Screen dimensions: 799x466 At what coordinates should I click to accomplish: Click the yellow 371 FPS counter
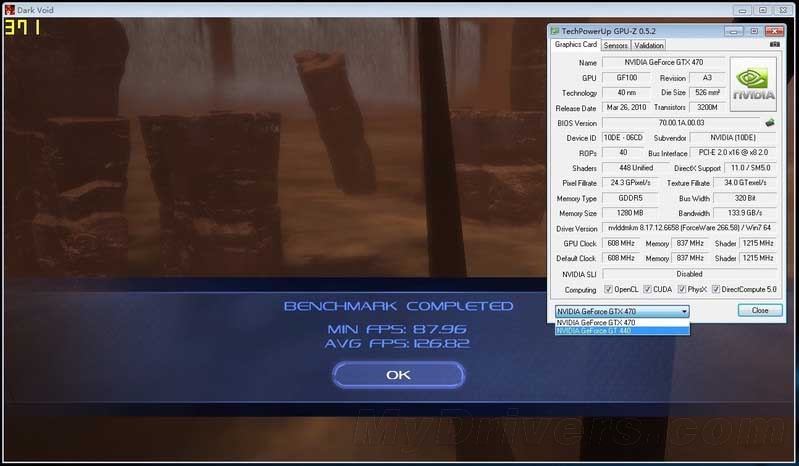[22, 28]
